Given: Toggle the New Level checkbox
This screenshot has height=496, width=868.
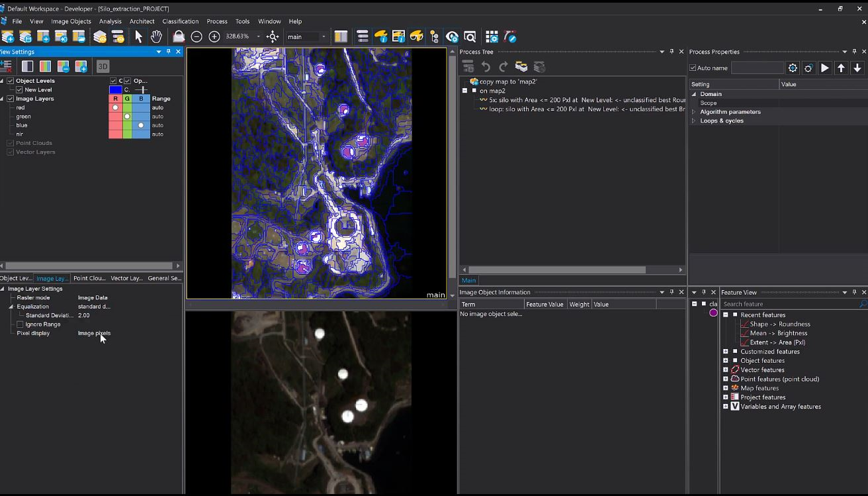Looking at the screenshot, I should coord(19,90).
